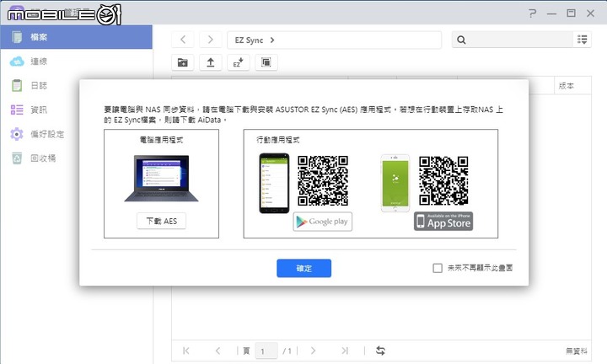607x364 pixels.
Task: Open the 回收桶 recycle bin
Action: [43, 158]
